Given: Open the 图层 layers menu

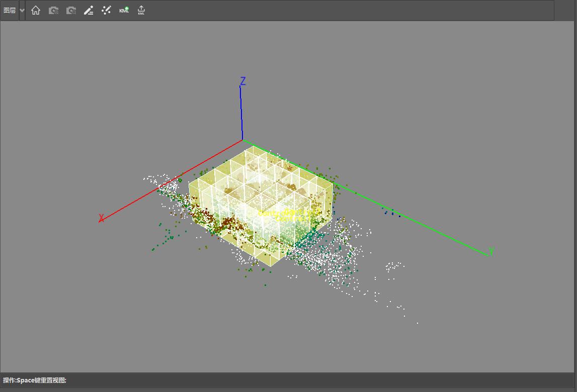Looking at the screenshot, I should [x=10, y=10].
